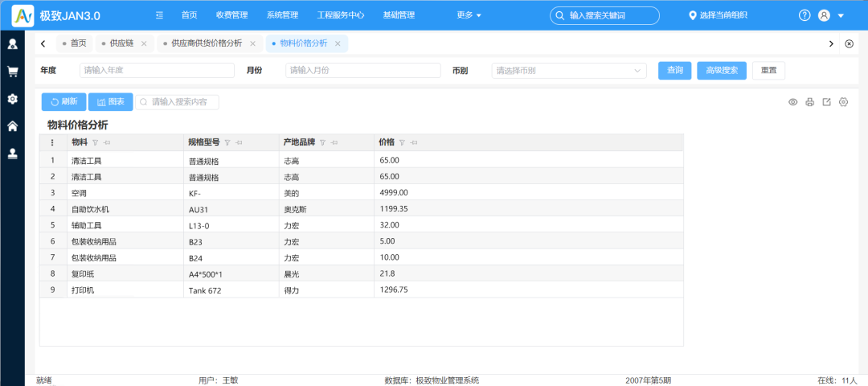Focus the 年度 input field
868x386 pixels.
pyautogui.click(x=158, y=70)
